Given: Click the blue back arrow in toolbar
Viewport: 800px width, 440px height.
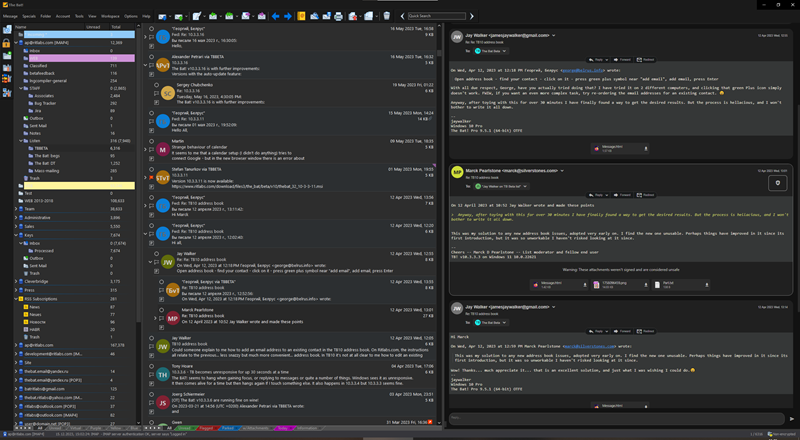Looking at the screenshot, I should [276, 16].
